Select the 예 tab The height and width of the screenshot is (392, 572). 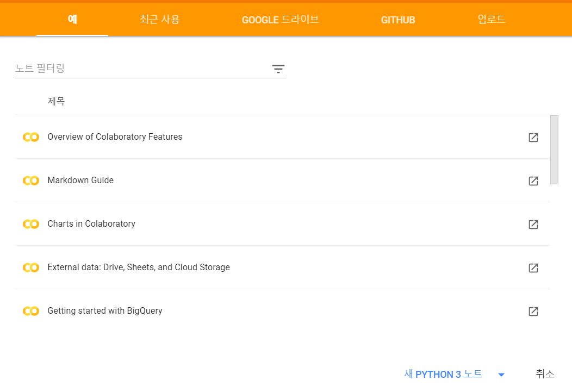pos(72,20)
